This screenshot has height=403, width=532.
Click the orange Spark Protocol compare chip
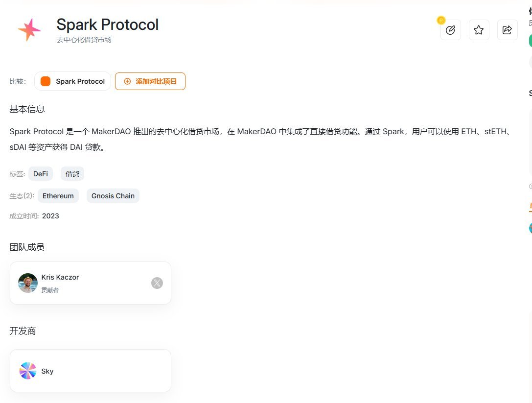72,81
